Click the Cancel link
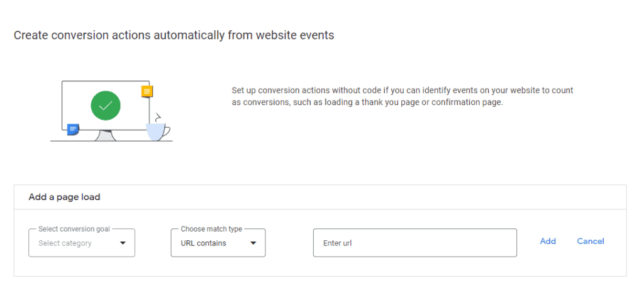 (591, 241)
